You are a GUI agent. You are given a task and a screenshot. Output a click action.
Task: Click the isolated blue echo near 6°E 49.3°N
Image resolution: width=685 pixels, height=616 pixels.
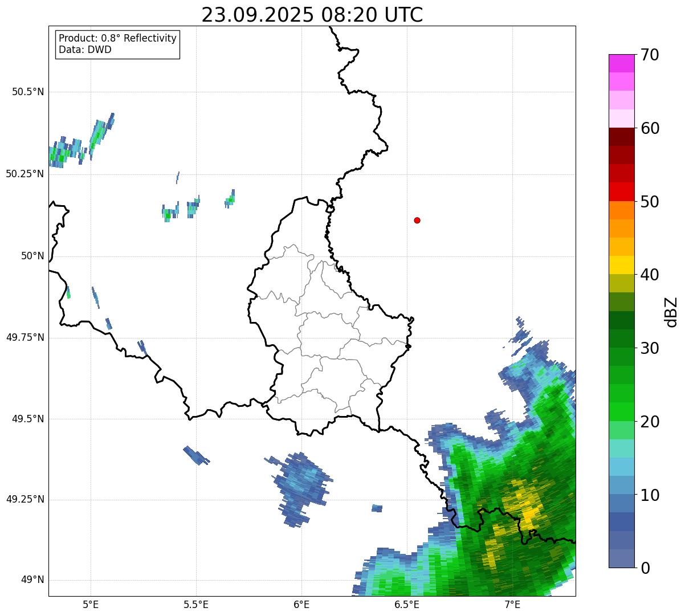pyautogui.click(x=301, y=488)
